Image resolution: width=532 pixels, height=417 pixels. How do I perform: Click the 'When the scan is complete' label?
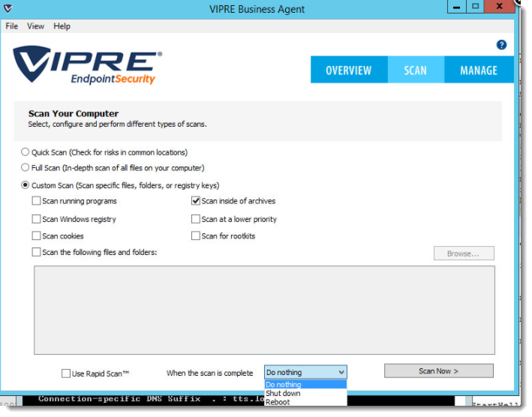209,373
